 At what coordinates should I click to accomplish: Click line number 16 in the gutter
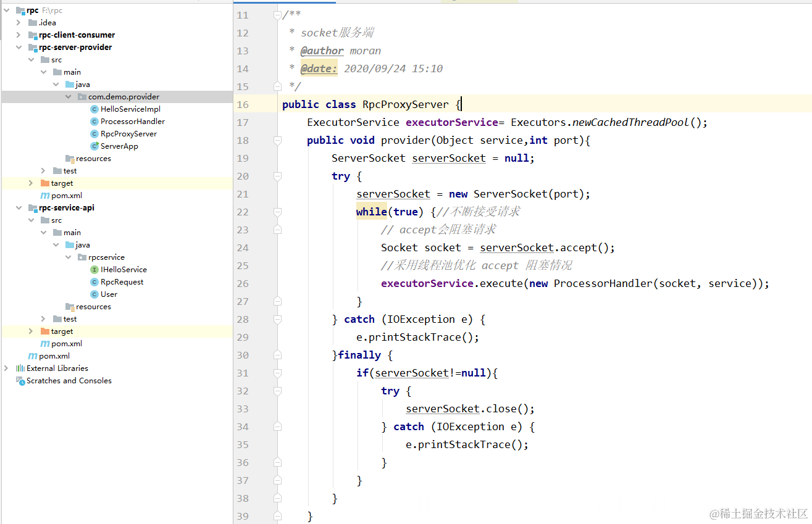coord(242,104)
